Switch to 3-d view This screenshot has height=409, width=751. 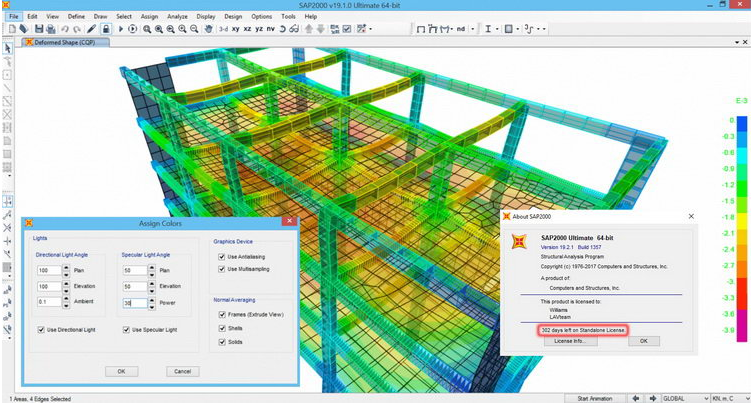223,29
